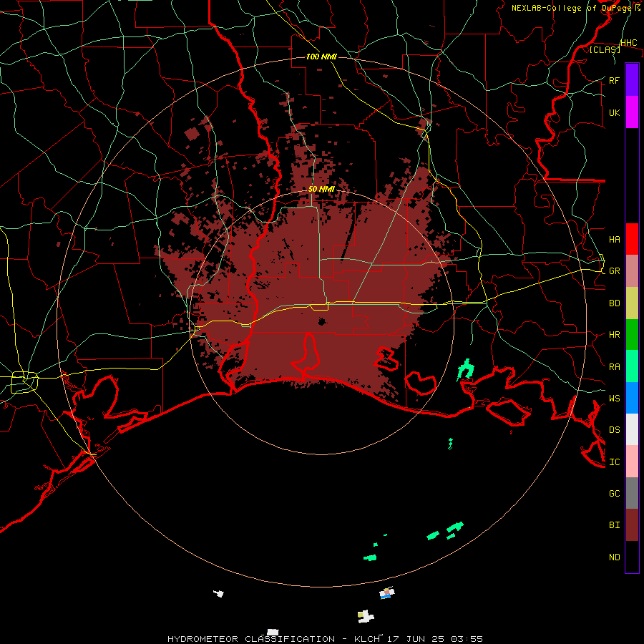This screenshot has height=644, width=644.
Task: Click the BD legend label
Action: pos(614,303)
